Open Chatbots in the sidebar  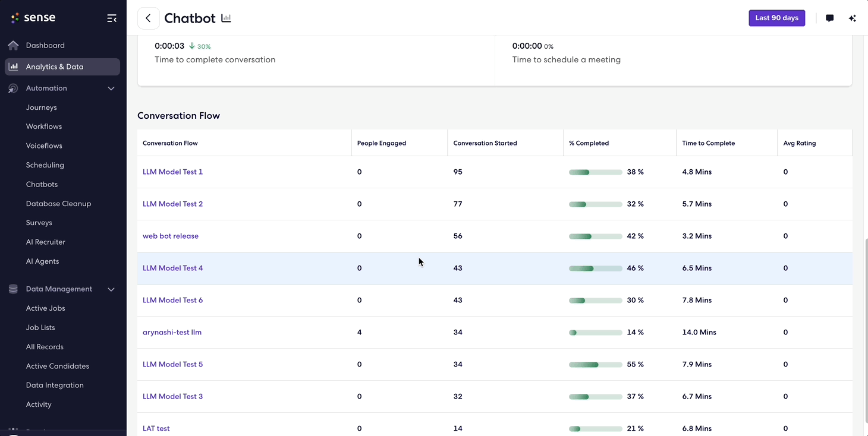coord(42,184)
